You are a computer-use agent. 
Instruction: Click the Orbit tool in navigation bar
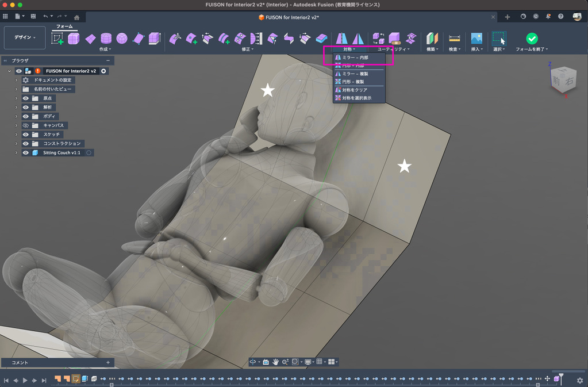click(253, 362)
